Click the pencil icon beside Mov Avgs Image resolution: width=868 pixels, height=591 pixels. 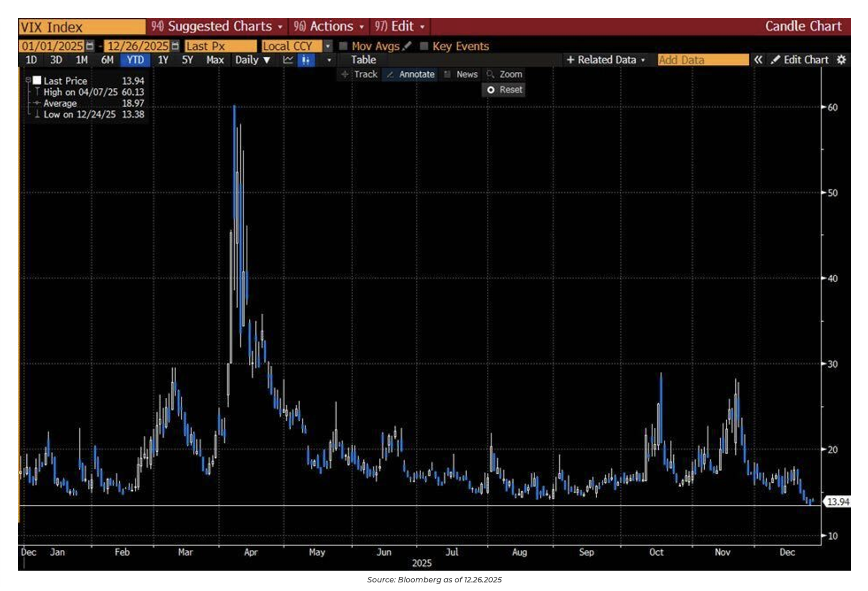click(x=407, y=46)
